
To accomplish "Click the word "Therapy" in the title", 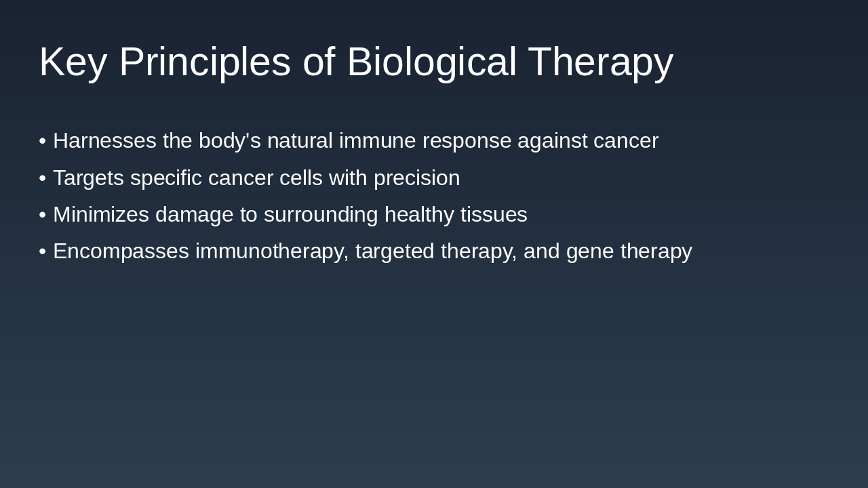I will (x=600, y=62).
